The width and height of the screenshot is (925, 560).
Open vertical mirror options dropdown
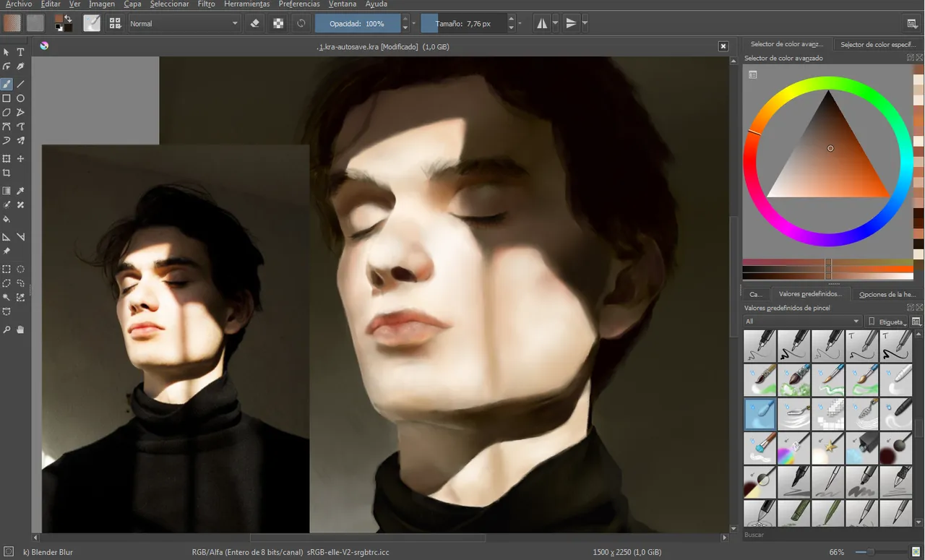click(585, 23)
